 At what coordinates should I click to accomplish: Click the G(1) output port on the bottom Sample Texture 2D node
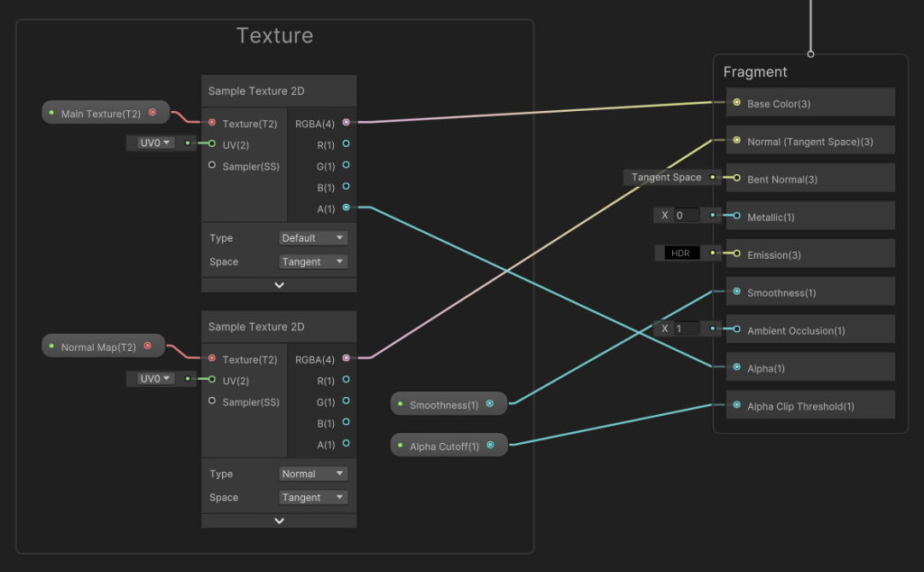[346, 401]
